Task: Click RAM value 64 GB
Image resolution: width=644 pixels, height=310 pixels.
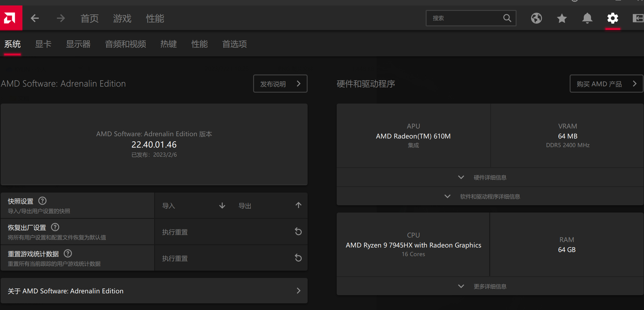Action: coord(567,250)
